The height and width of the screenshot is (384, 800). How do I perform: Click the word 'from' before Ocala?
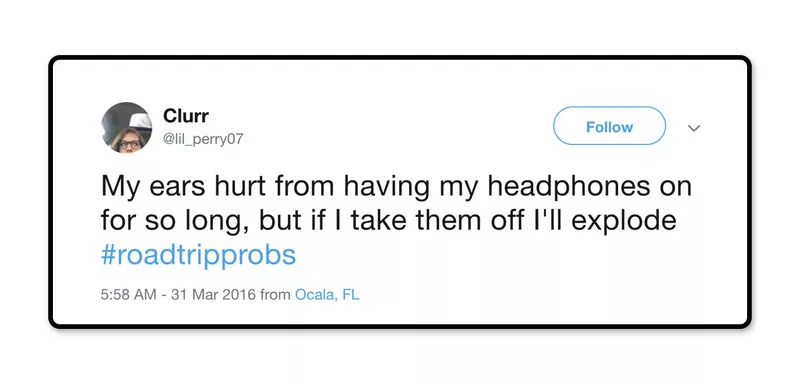pyautogui.click(x=275, y=294)
